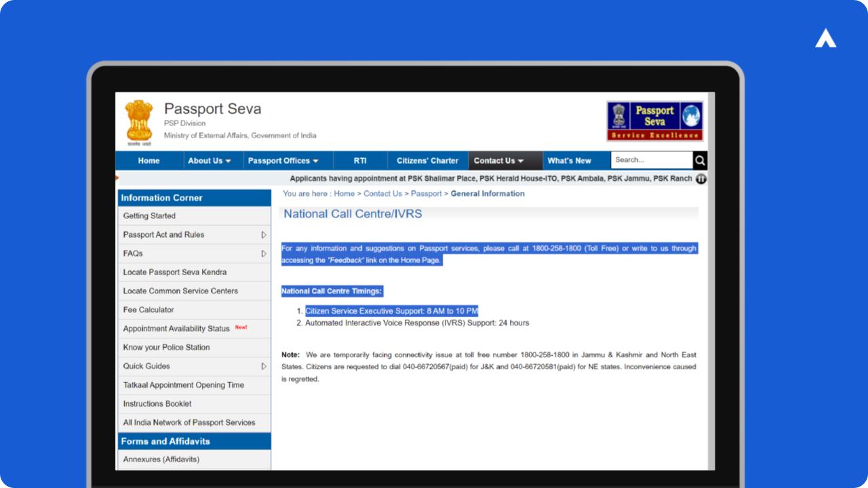Viewport: 868px width, 488px height.
Task: Open the Quick Guides link
Action: (x=146, y=366)
